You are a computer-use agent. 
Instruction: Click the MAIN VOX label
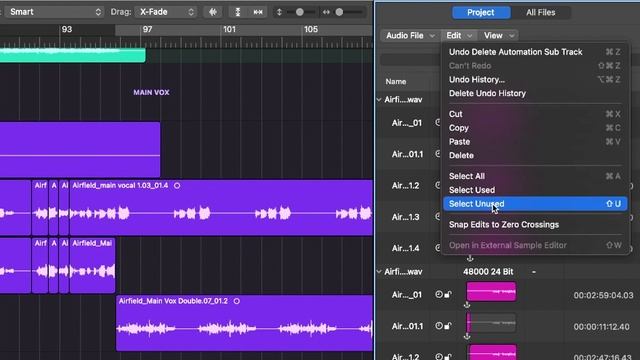151,92
